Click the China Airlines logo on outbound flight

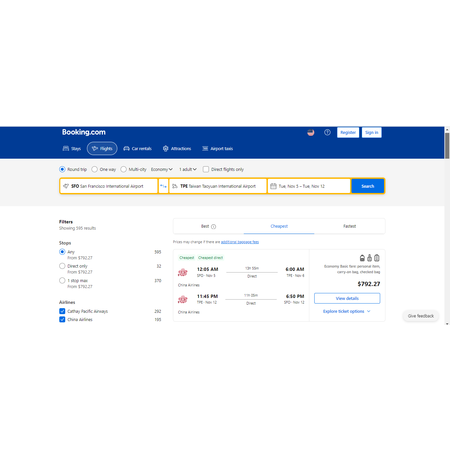[x=183, y=272]
